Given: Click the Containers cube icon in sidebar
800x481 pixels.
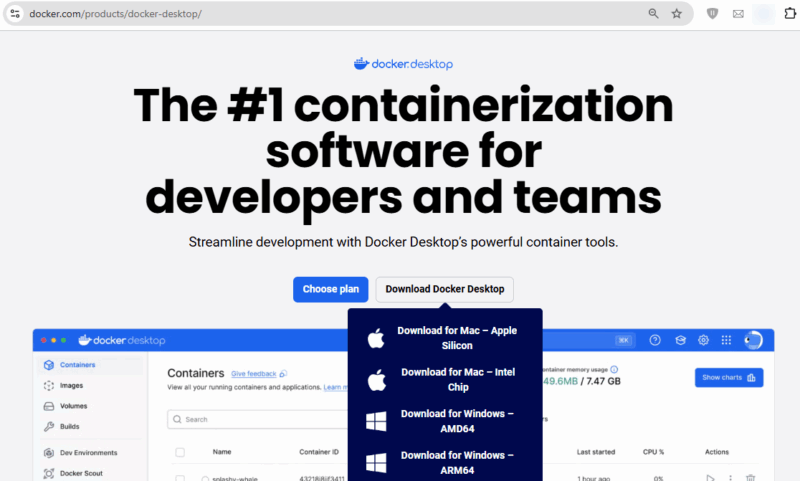Looking at the screenshot, I should (x=49, y=365).
